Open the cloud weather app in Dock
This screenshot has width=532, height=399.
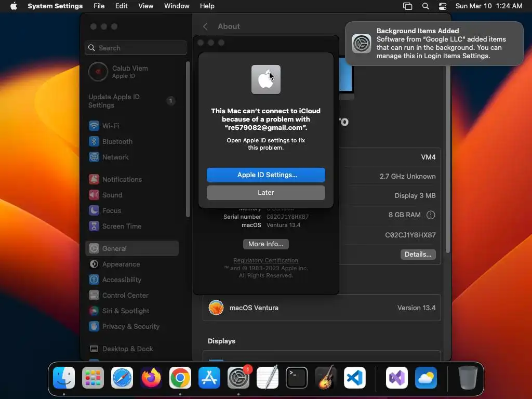click(x=426, y=378)
